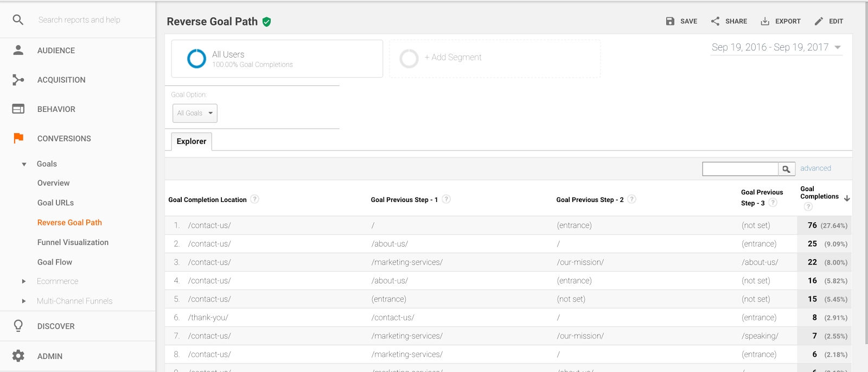The width and height of the screenshot is (868, 372).
Task: Open Goal Flow report
Action: pyautogui.click(x=54, y=262)
